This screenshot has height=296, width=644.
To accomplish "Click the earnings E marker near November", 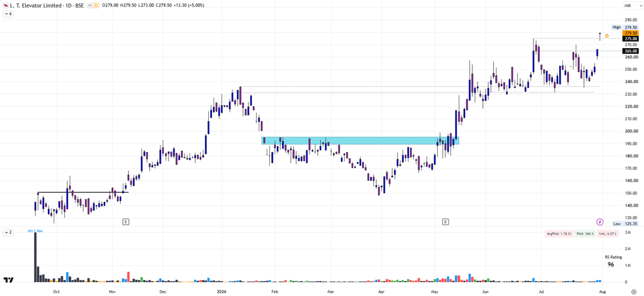I will pos(125,221).
